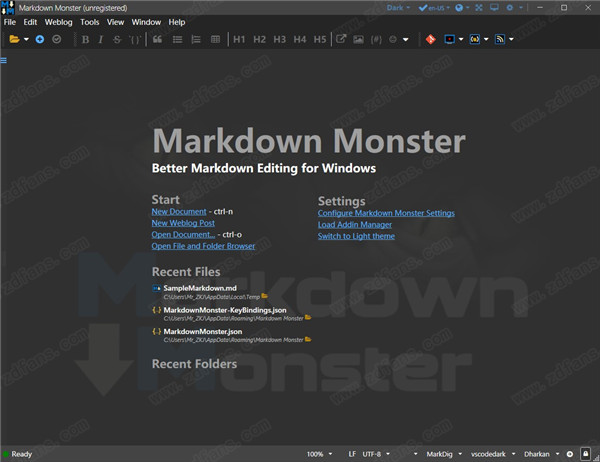This screenshot has width=600, height=462.
Task: Apply H4 heading
Action: (x=300, y=39)
